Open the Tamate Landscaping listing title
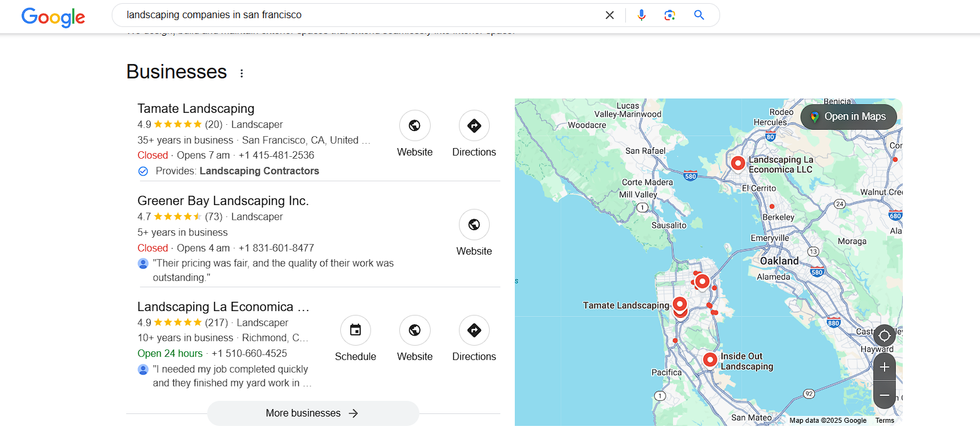 pos(196,109)
